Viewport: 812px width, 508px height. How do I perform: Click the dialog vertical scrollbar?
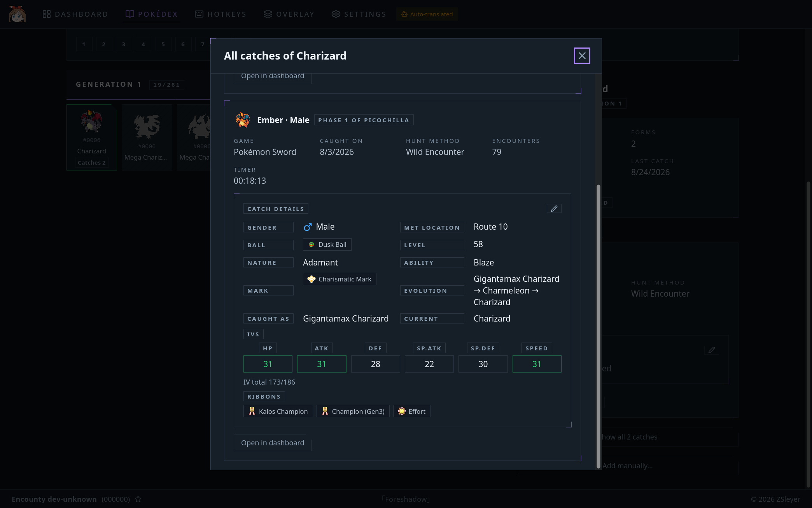pos(598,326)
